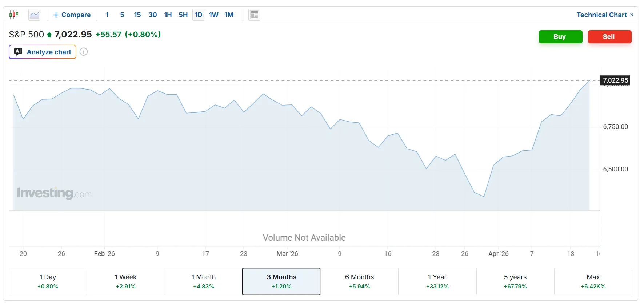644x304 pixels.
Task: Open the news overlay icon in toolbar
Action: pyautogui.click(x=254, y=15)
